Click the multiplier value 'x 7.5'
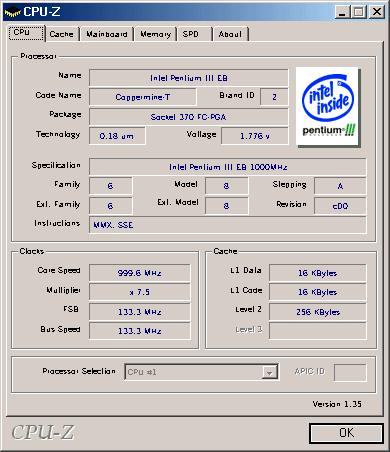Screen dimensions: 390x452 point(140,292)
